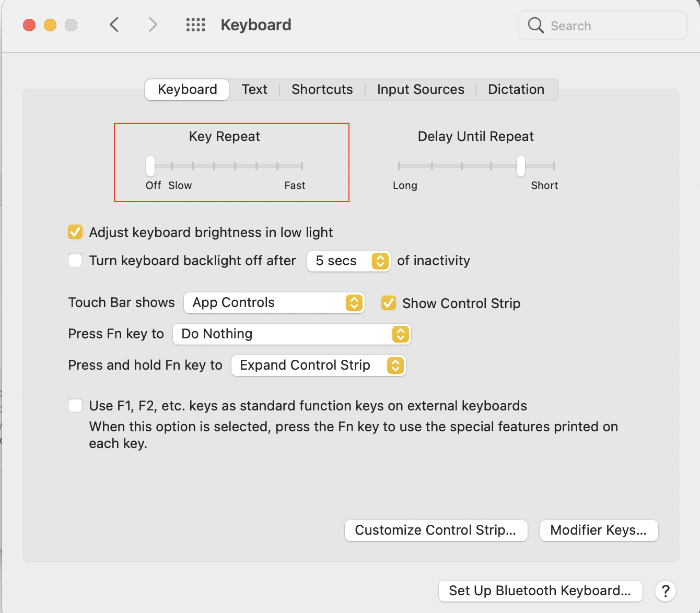700x613 pixels.
Task: Open the Modifier Keys dialog
Action: point(599,531)
